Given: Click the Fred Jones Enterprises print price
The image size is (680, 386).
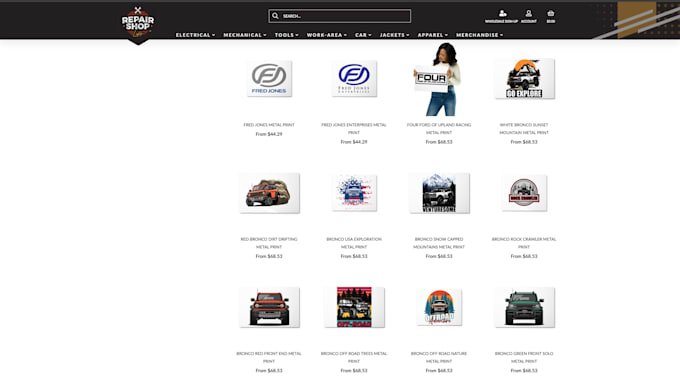Looking at the screenshot, I should 354,142.
